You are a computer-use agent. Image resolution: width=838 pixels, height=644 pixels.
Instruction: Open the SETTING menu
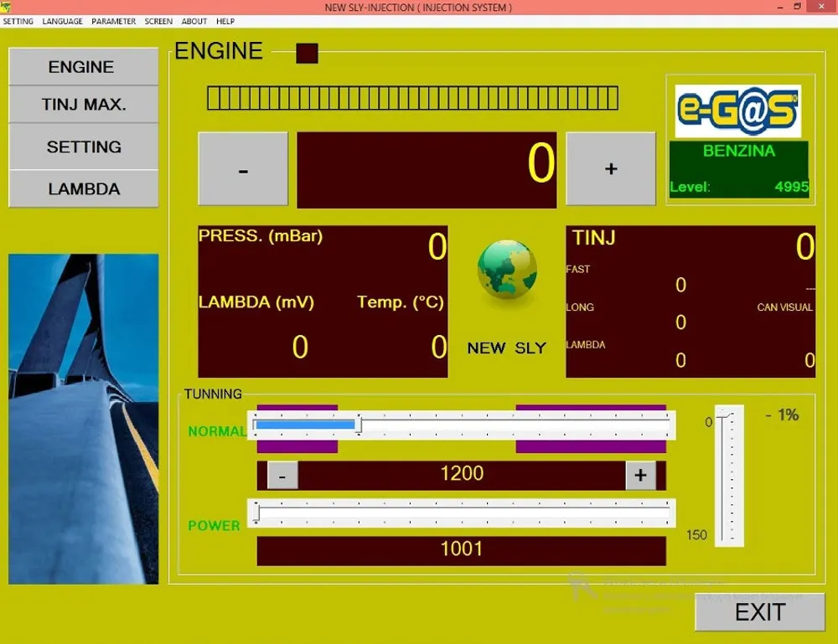coord(17,22)
